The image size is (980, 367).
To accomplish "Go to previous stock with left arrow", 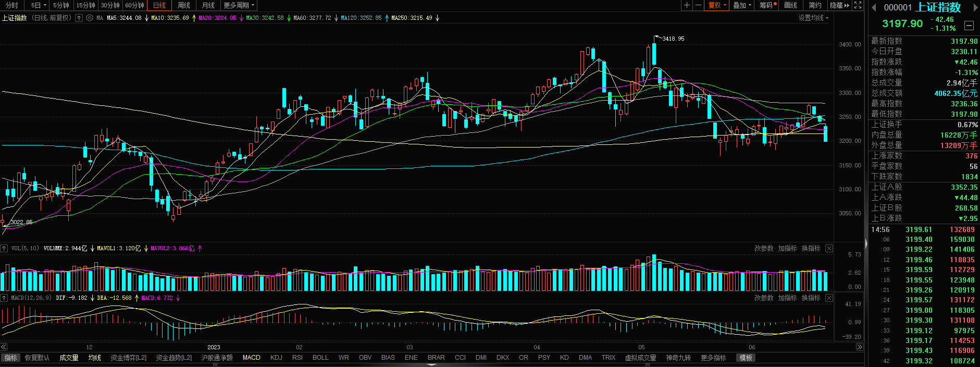I will pos(874,7).
